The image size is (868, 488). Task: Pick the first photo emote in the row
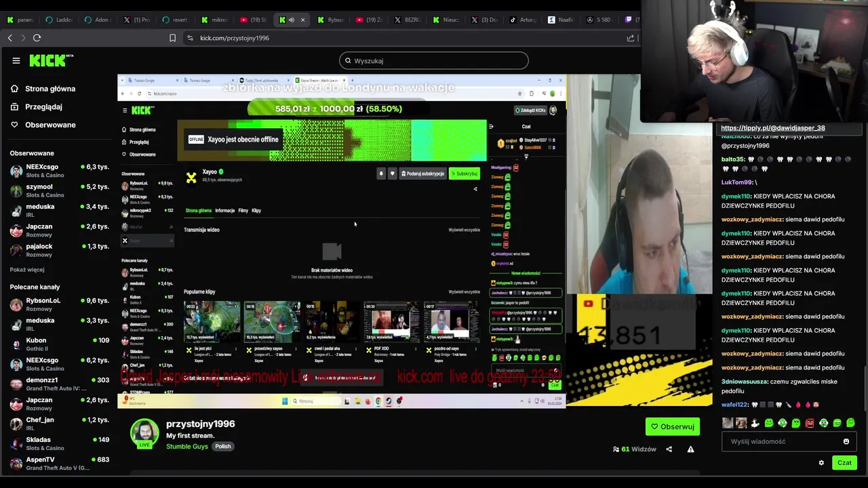point(728,423)
